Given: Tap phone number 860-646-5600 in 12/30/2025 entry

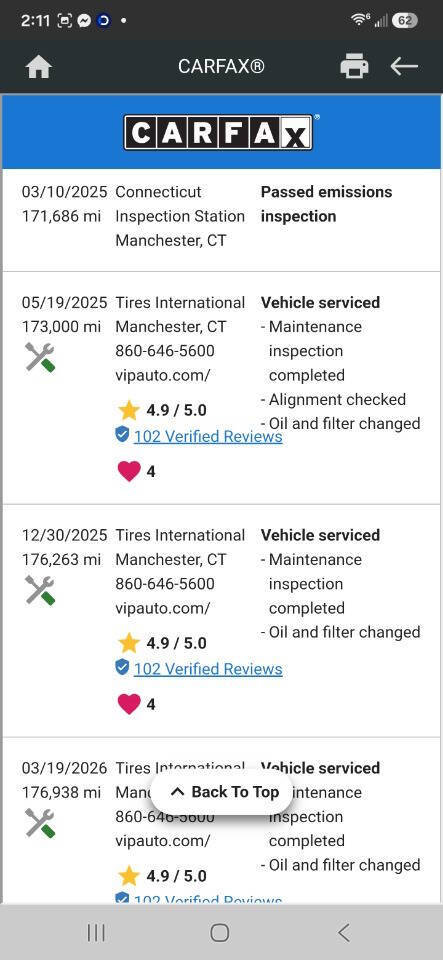Looking at the screenshot, I should click(165, 583).
